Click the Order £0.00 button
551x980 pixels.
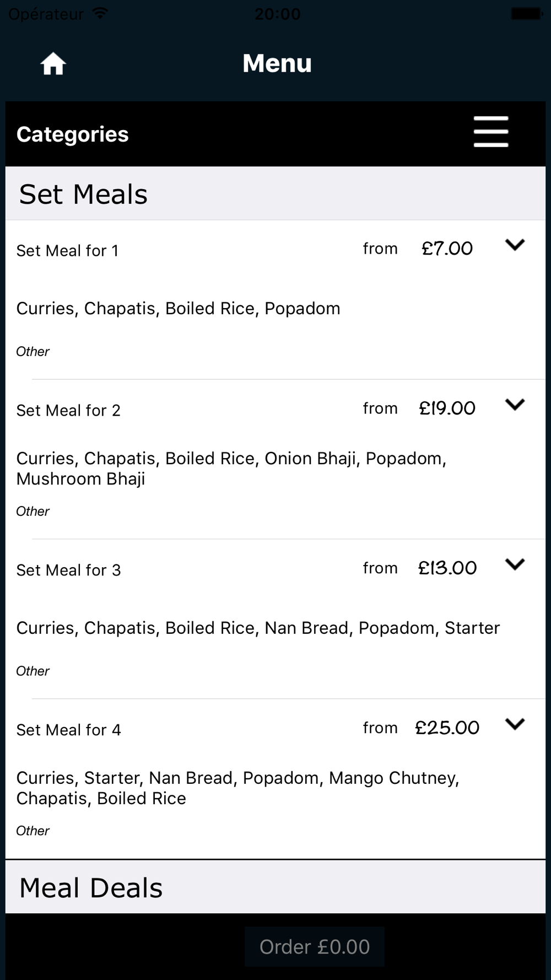[x=315, y=947]
